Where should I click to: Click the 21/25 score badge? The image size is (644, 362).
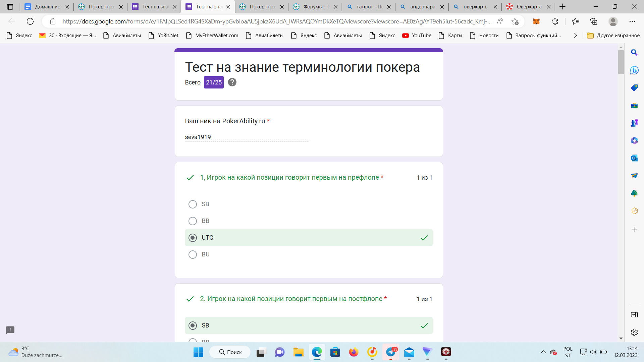(x=214, y=82)
